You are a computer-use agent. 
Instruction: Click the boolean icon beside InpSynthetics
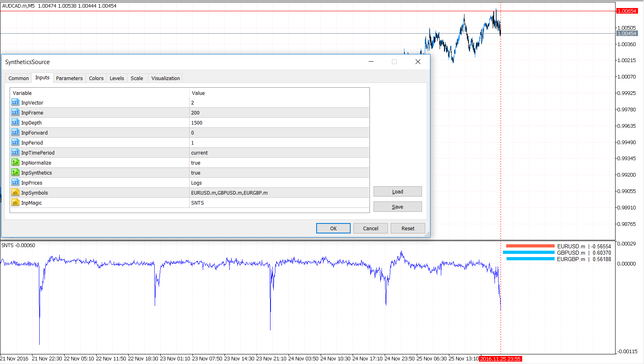click(x=15, y=172)
